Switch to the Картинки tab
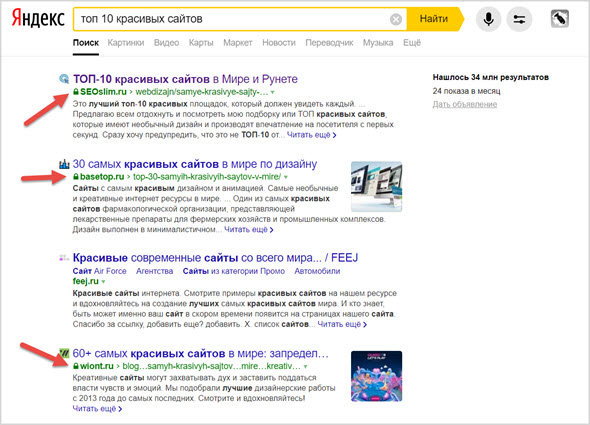The height and width of the screenshot is (425, 590). click(x=126, y=43)
